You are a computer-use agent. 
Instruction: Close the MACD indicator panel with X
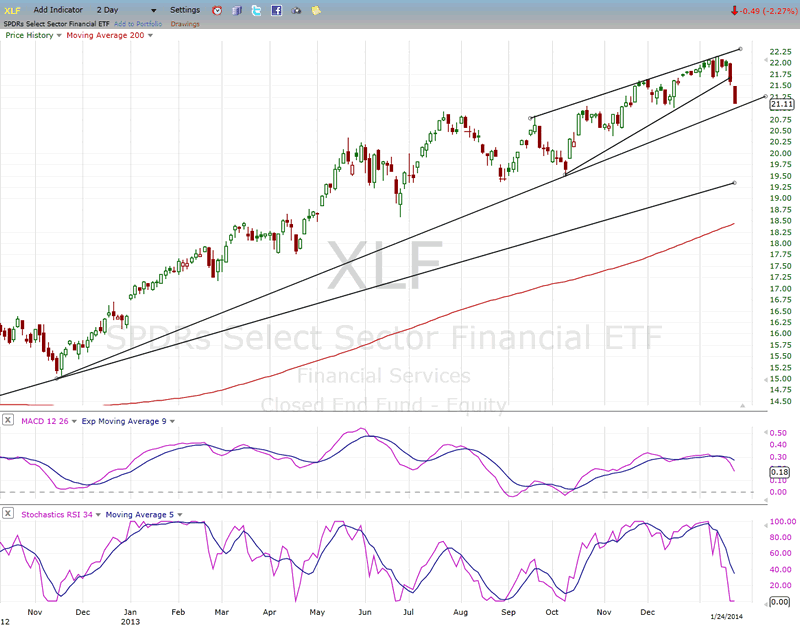click(x=8, y=420)
